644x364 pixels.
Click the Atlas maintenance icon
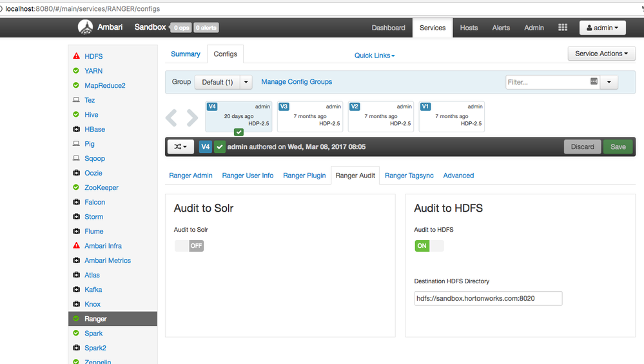point(77,275)
